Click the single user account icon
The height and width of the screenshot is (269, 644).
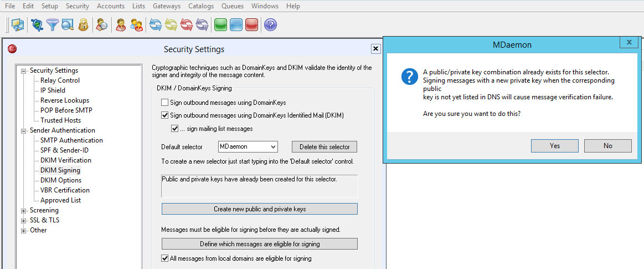pos(121,25)
